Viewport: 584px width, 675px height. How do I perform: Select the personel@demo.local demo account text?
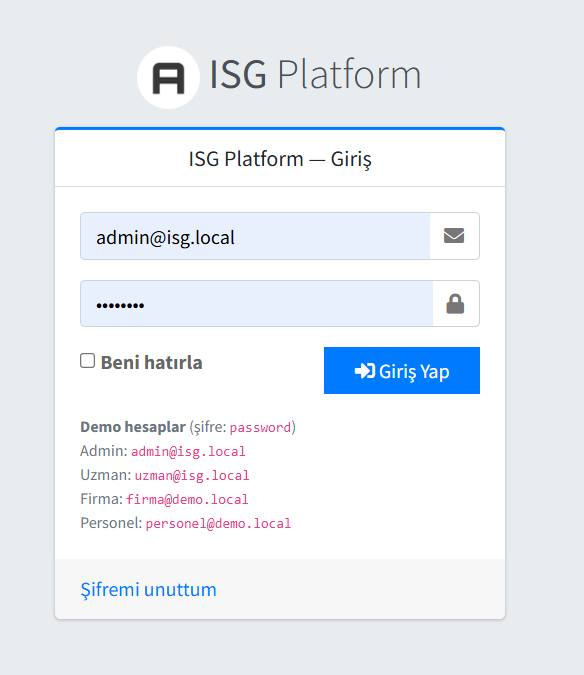[x=218, y=523]
